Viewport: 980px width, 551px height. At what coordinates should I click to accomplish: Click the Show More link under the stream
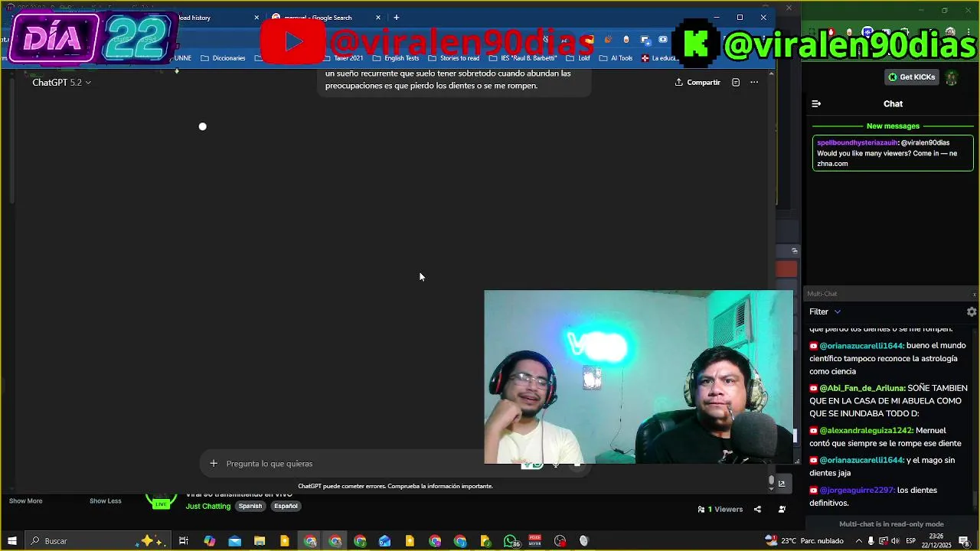(25, 501)
